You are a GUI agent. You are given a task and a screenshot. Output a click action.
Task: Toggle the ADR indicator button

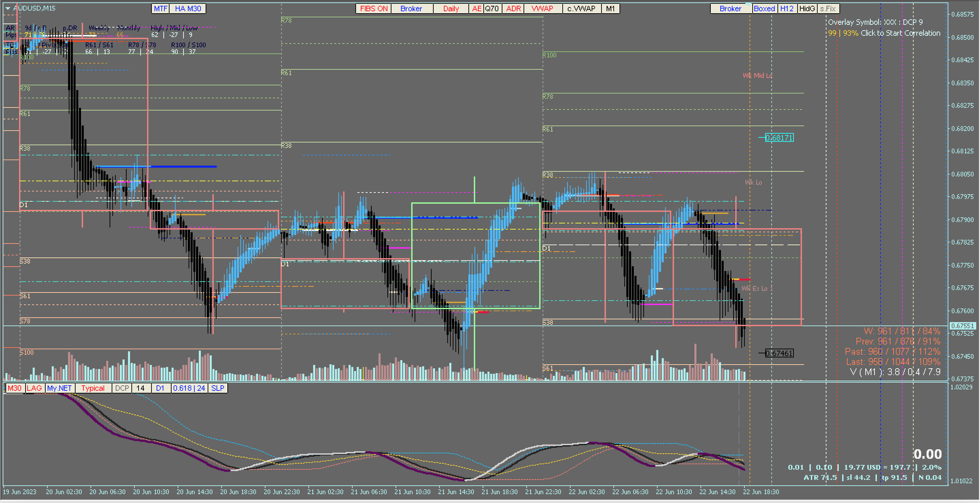click(513, 9)
